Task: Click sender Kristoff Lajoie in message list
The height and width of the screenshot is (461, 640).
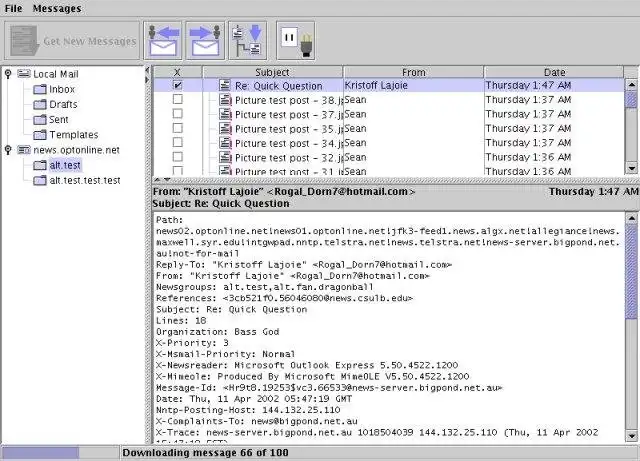Action: 376,85
